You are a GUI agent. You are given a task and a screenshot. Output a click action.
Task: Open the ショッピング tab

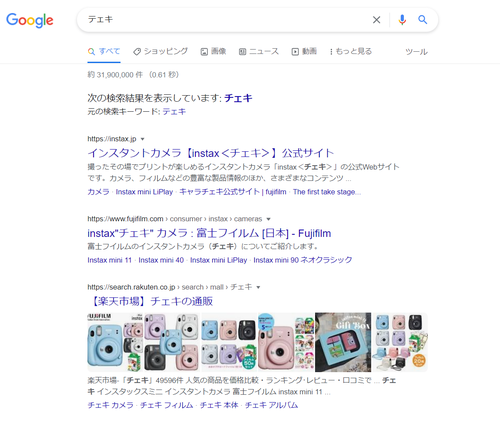click(x=160, y=51)
